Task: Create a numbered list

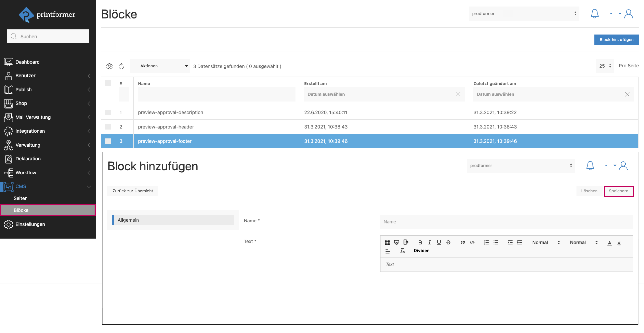Action: 486,242
